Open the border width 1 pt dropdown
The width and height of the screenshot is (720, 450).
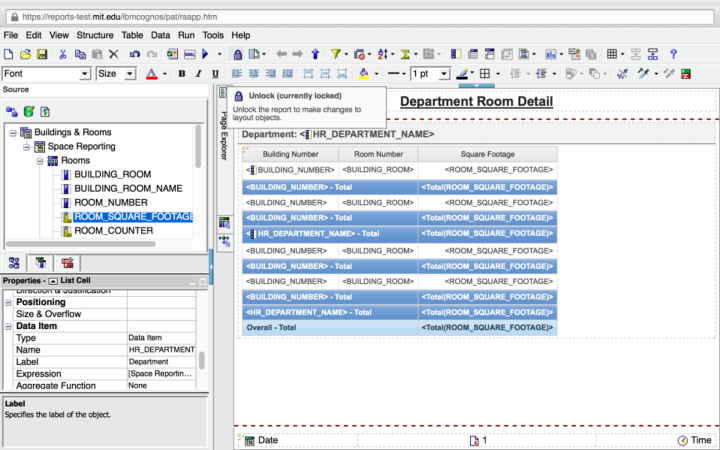pos(444,74)
